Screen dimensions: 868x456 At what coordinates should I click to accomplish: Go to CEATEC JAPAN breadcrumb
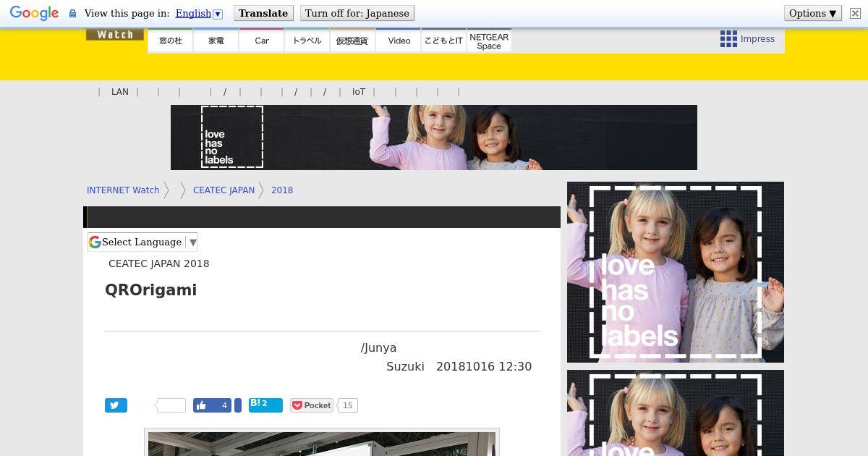224,190
